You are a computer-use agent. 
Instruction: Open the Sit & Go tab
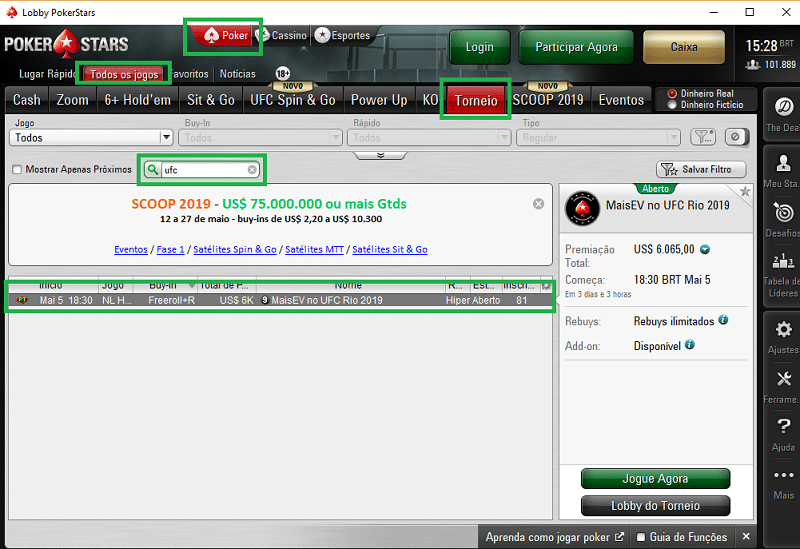pos(211,99)
